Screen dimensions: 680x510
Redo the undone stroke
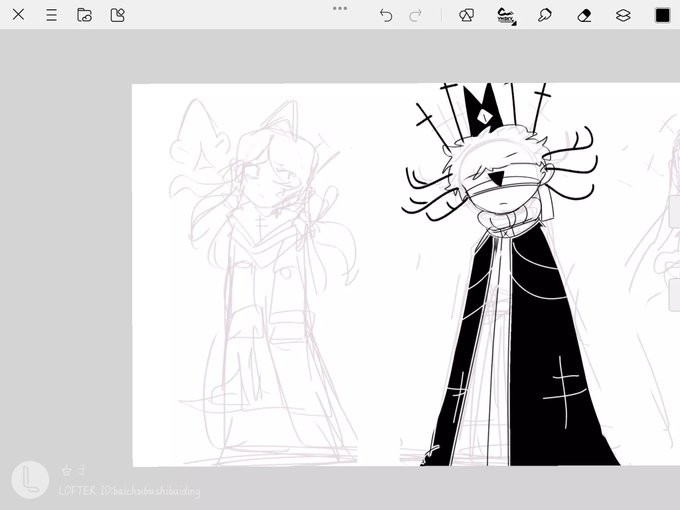click(415, 16)
